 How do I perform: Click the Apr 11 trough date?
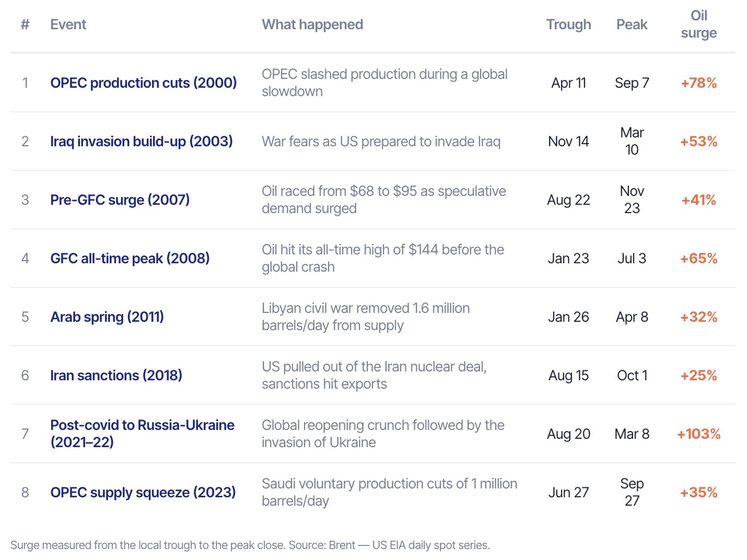tap(568, 83)
